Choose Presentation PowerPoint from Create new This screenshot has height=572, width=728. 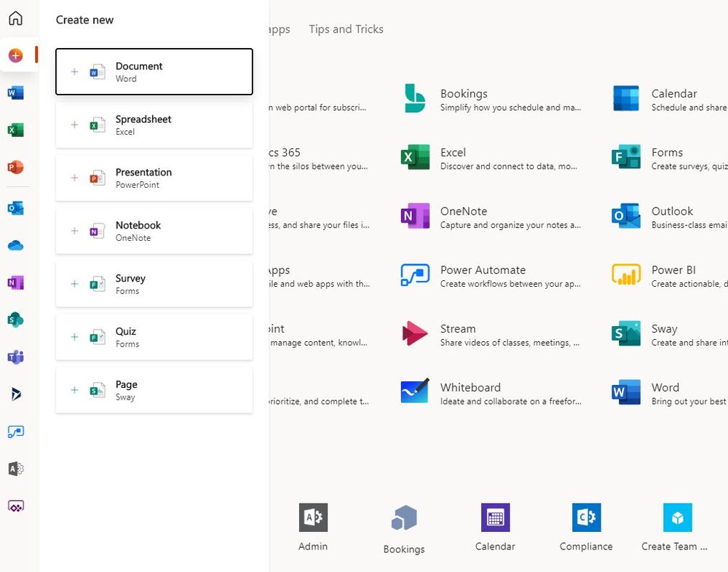(x=154, y=178)
